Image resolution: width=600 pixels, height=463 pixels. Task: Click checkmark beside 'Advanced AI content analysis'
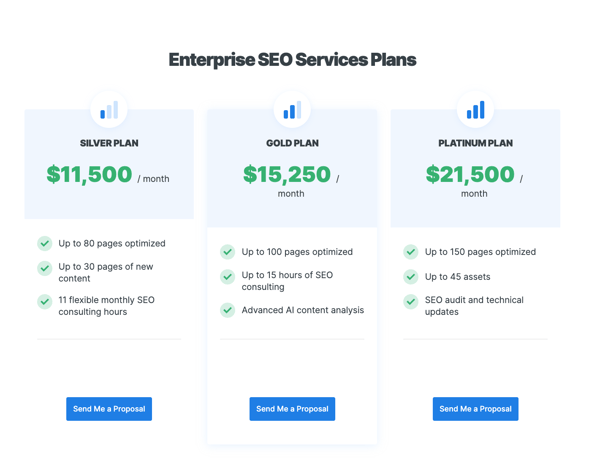pyautogui.click(x=228, y=310)
